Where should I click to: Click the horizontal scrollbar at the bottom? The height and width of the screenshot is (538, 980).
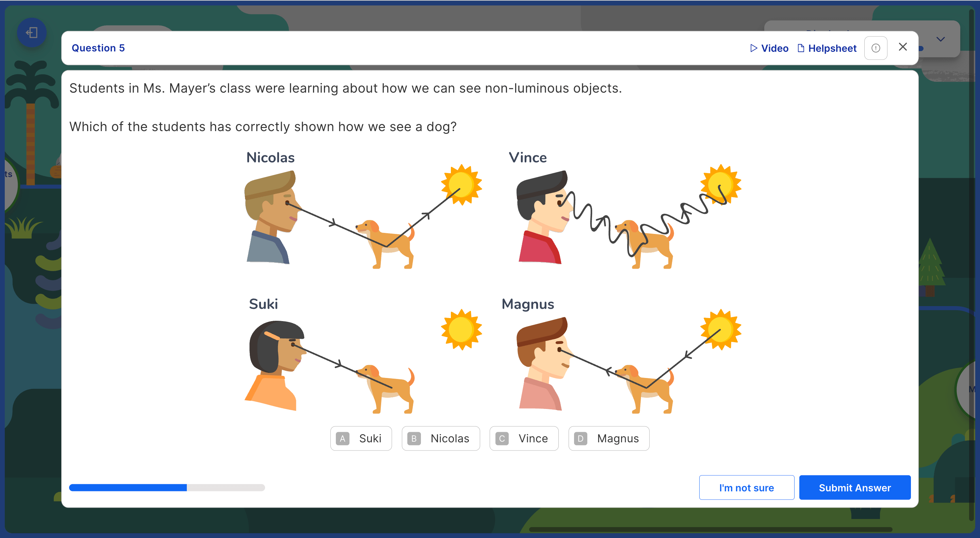point(710,529)
